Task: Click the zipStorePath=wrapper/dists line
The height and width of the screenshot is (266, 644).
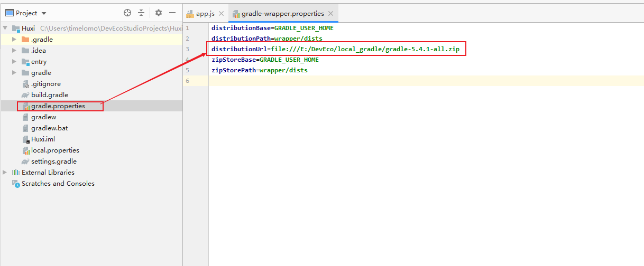Action: click(x=260, y=70)
